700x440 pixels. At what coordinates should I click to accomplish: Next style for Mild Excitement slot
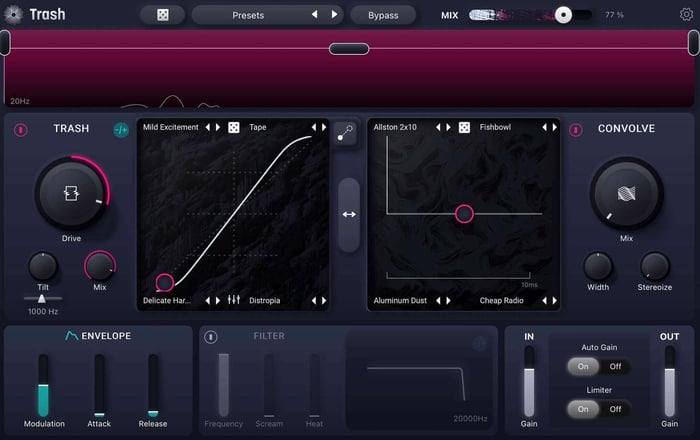(x=218, y=127)
